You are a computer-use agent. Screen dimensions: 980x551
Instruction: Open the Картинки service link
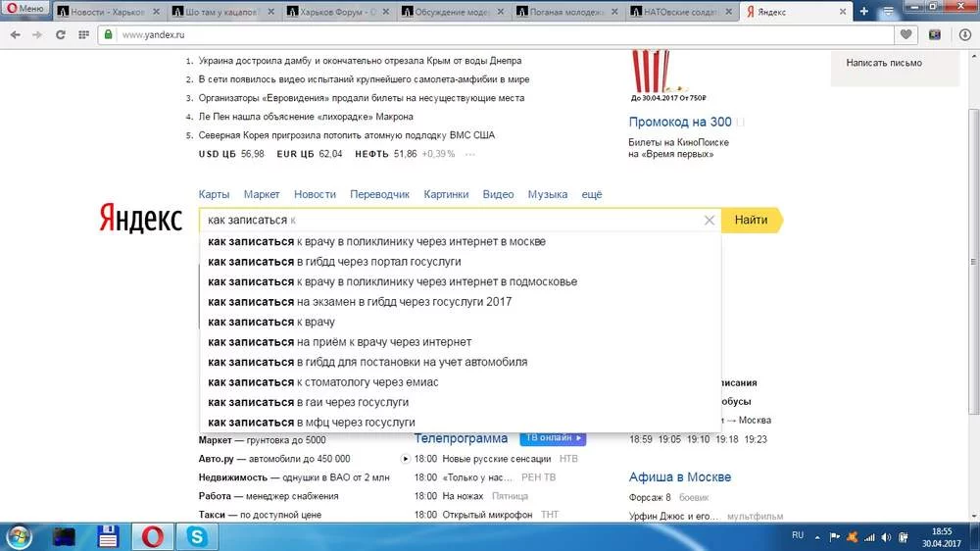coord(446,194)
